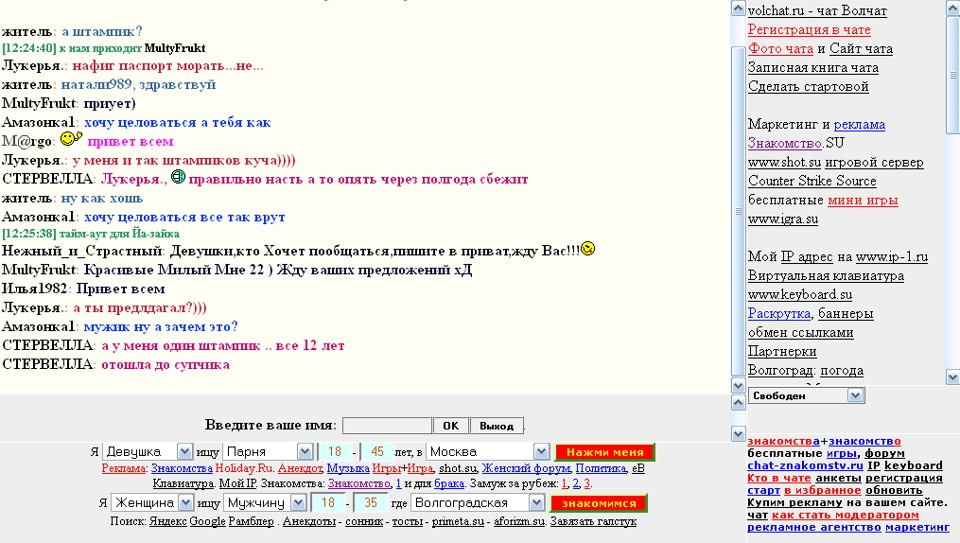Screen dimensions: 960x543
Task: Open the 'Виртуальная клавиатура' link
Action: (x=825, y=276)
